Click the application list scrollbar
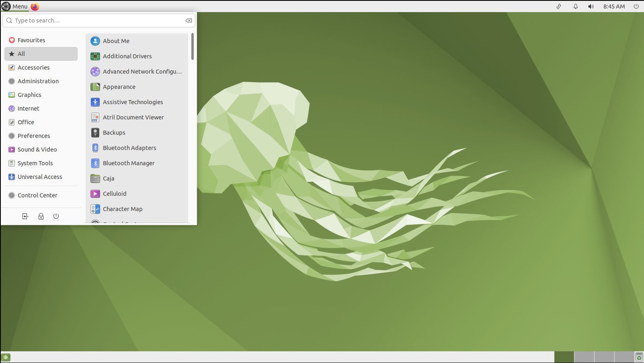 (x=192, y=46)
